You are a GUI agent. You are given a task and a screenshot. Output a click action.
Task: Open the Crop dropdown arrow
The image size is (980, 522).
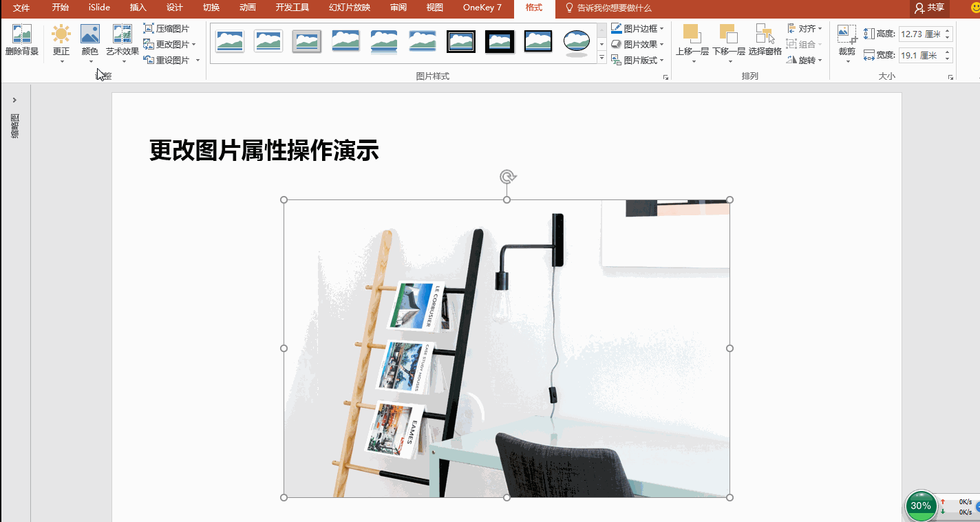(847, 61)
